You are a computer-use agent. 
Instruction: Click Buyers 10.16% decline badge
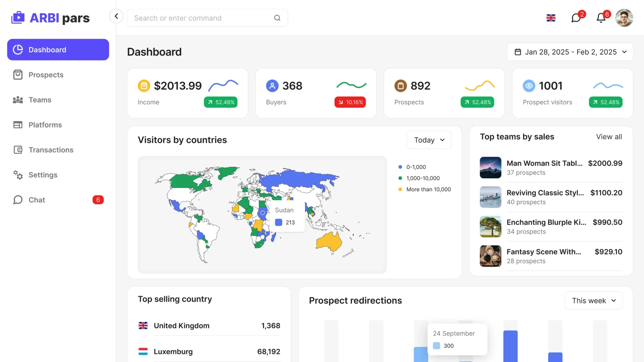(x=350, y=102)
